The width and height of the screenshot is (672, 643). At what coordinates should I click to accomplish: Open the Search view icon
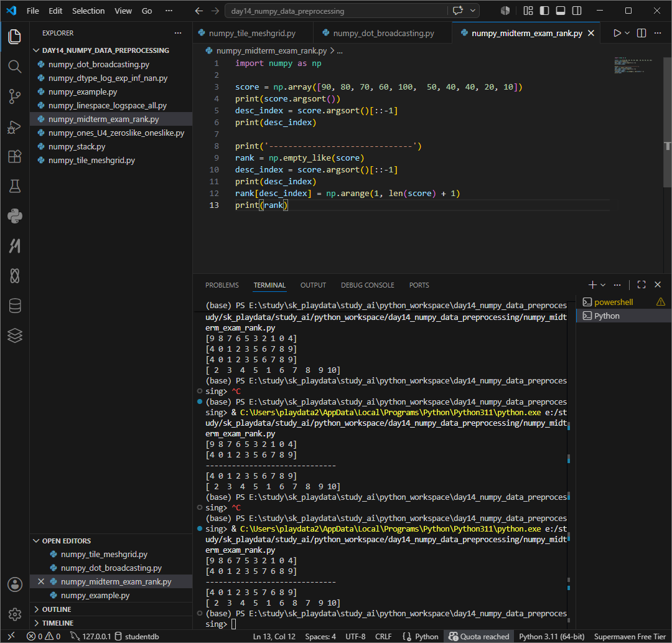pyautogui.click(x=14, y=67)
